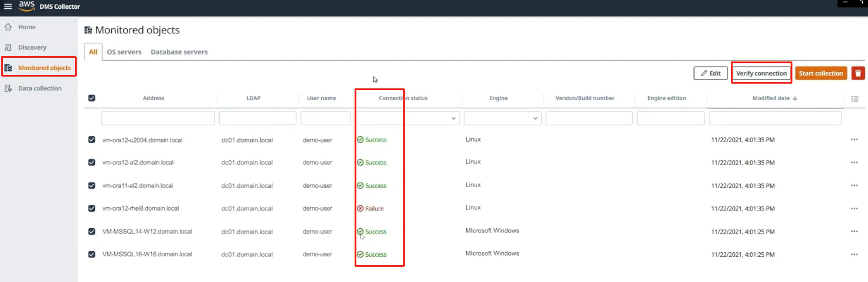Open the hamburger navigation menu

(8, 7)
